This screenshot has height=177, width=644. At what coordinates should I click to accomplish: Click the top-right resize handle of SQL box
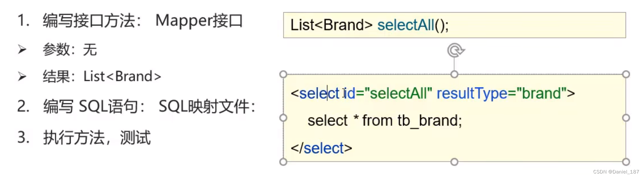pyautogui.click(x=626, y=74)
